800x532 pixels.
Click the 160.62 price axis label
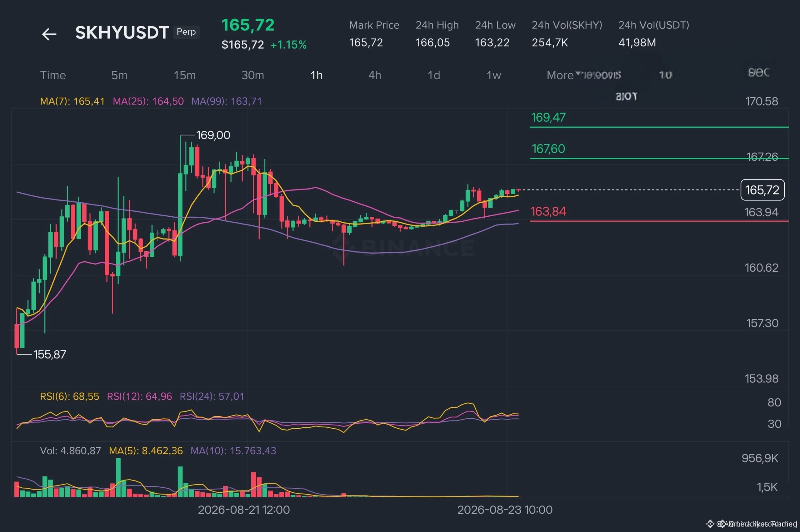[761, 268]
